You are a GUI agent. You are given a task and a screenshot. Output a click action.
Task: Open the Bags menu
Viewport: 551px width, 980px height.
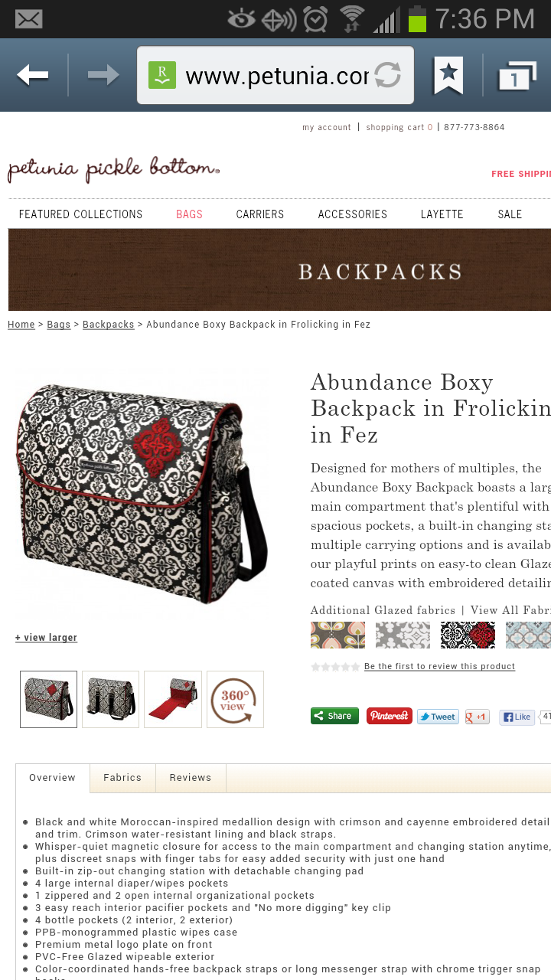click(189, 214)
